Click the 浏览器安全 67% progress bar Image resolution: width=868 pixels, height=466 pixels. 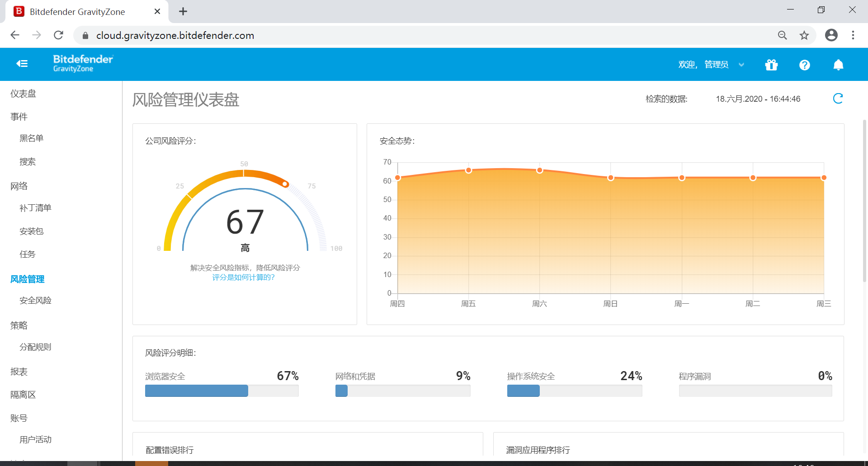click(222, 391)
